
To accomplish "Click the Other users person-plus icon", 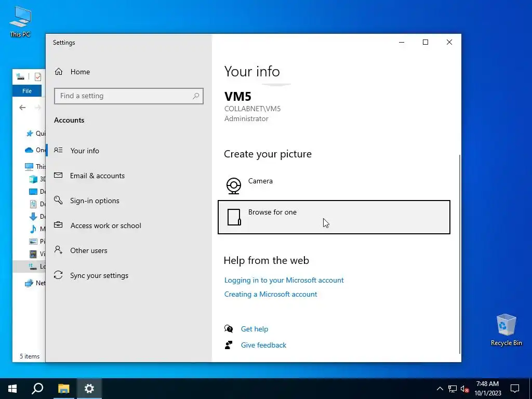I will pos(58,250).
